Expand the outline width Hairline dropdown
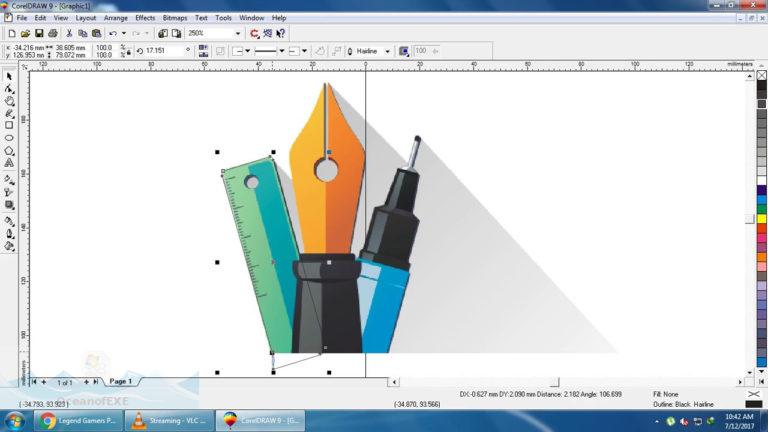The height and width of the screenshot is (432, 768). 388,50
